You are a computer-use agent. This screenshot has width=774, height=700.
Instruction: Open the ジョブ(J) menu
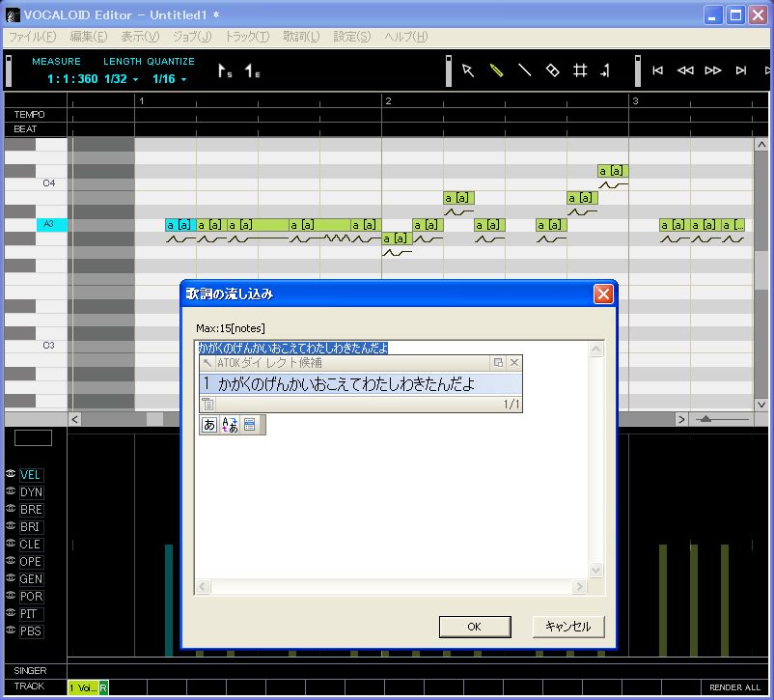pyautogui.click(x=192, y=37)
